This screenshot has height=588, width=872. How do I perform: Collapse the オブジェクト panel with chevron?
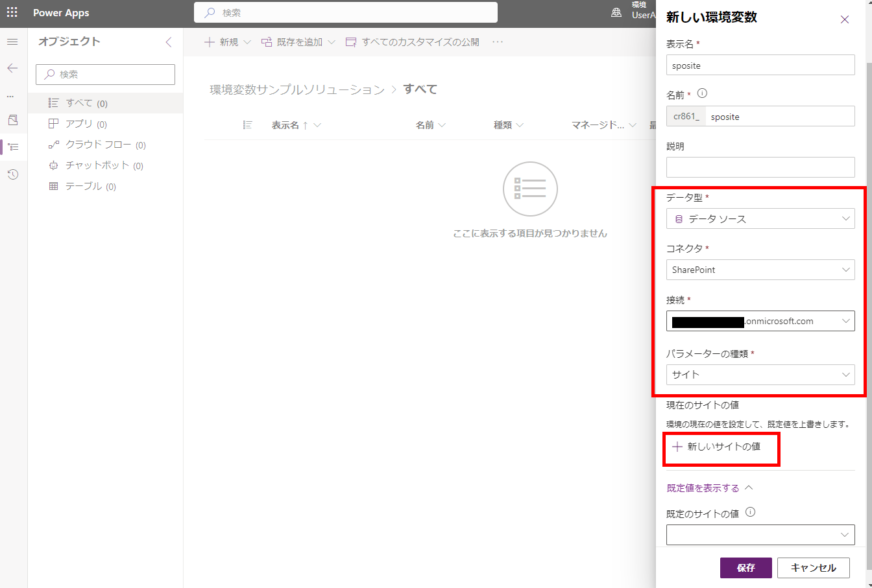(x=169, y=42)
